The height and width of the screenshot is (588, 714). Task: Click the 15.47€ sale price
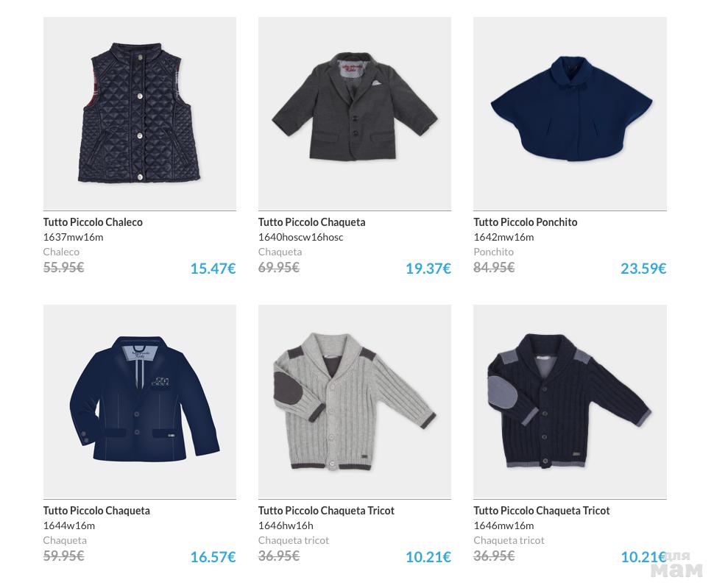213,269
